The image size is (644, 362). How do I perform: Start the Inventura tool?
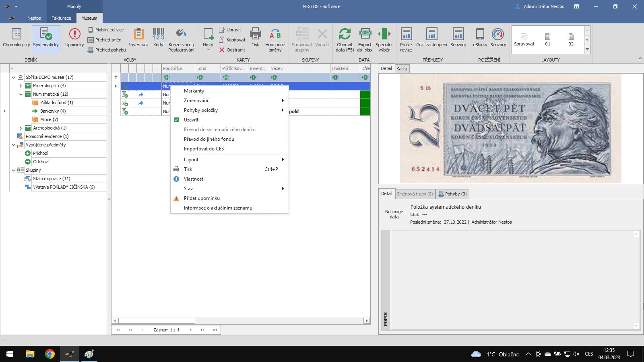coord(138,39)
